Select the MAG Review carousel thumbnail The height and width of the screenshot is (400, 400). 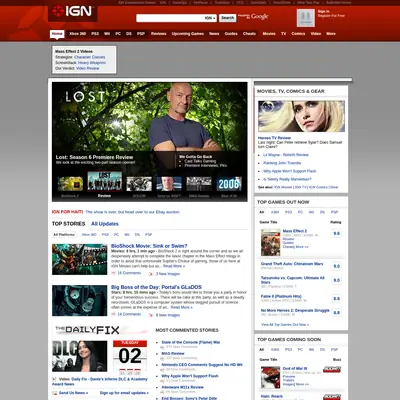tap(199, 184)
